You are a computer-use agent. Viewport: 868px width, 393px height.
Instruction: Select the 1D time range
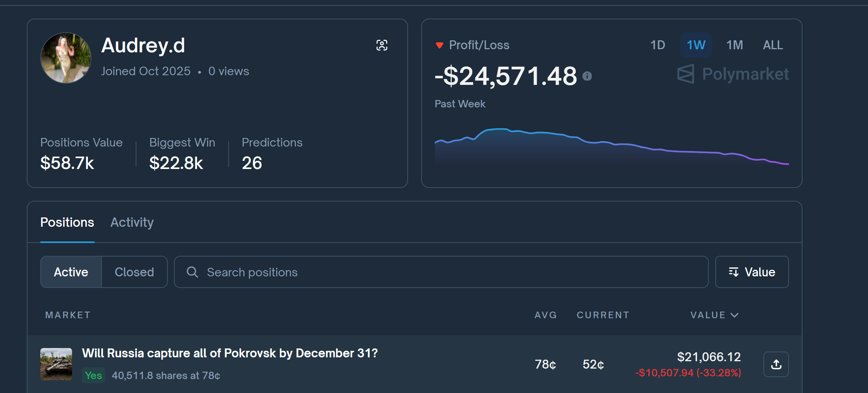coord(658,45)
